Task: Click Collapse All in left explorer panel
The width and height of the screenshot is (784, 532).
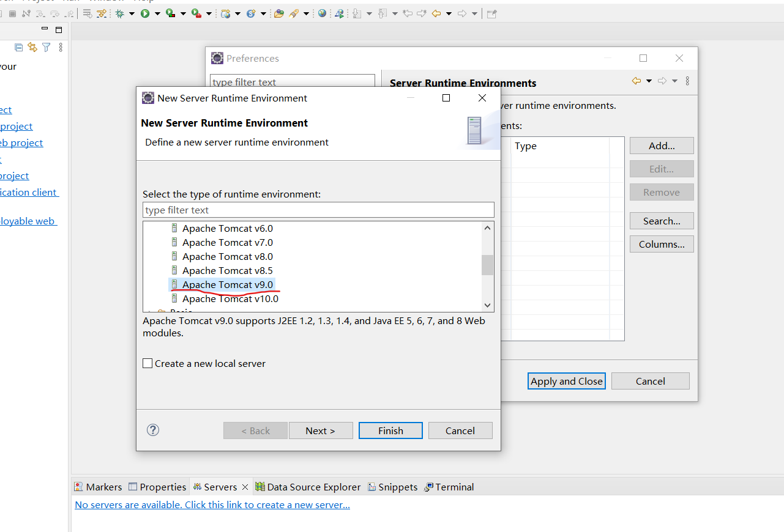Action: coord(18,47)
